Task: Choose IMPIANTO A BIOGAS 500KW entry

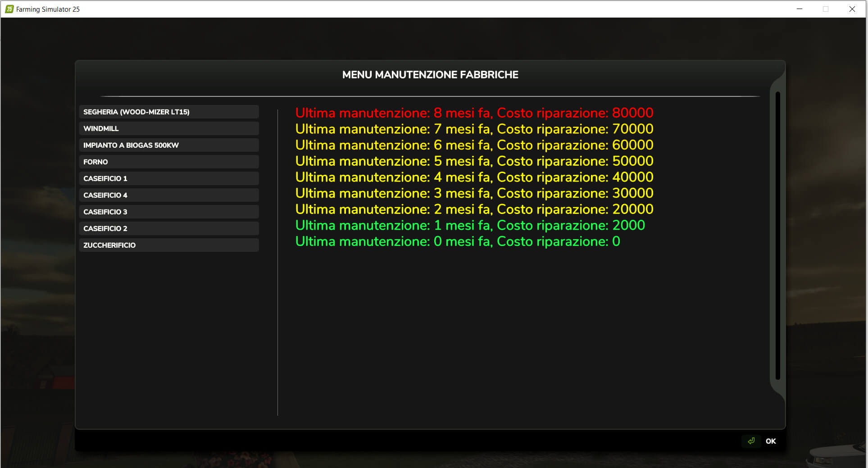Action: pyautogui.click(x=168, y=145)
